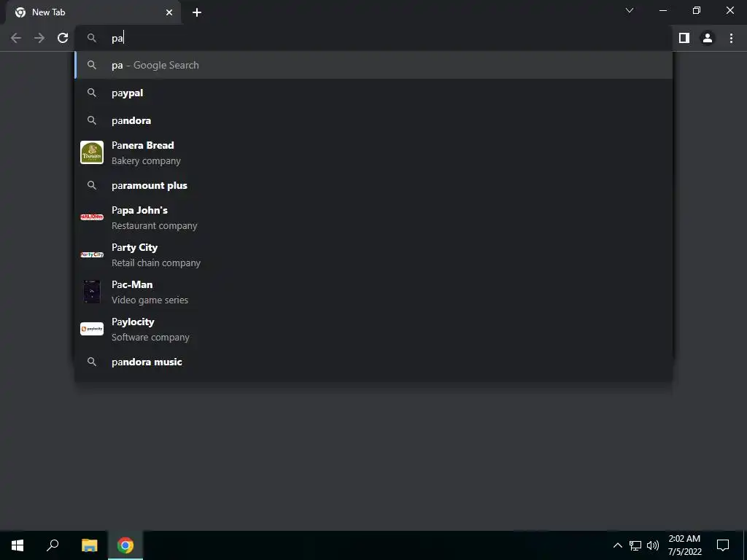Open the Windows Start menu
Screen dimensions: 747x560
click(18, 545)
